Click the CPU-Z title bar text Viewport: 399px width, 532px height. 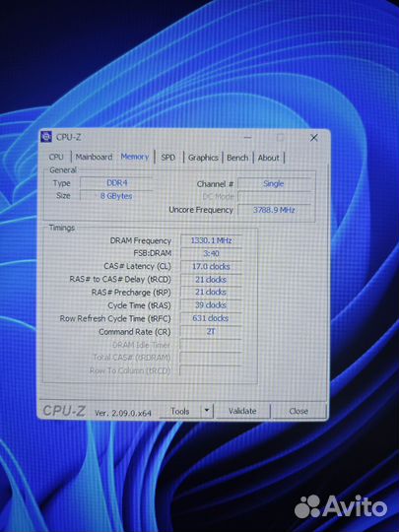tap(69, 137)
